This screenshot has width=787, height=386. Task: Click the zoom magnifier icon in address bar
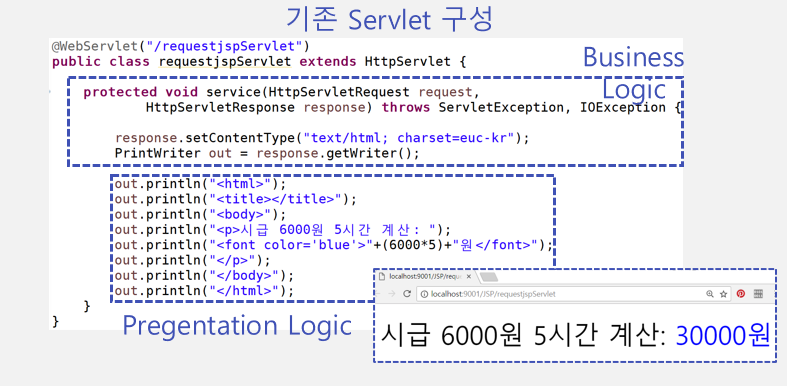tap(710, 294)
